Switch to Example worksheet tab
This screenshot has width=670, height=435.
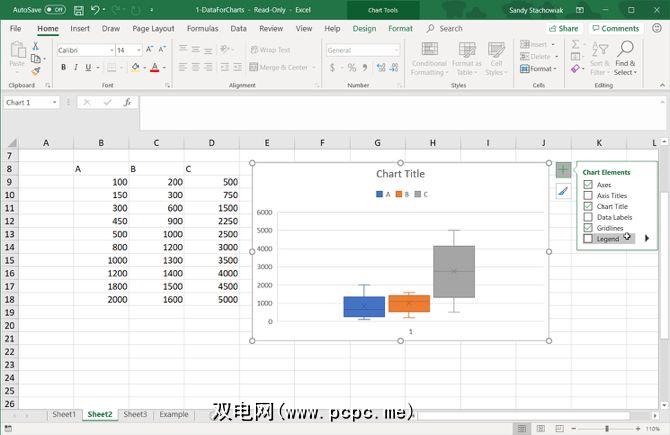click(173, 414)
